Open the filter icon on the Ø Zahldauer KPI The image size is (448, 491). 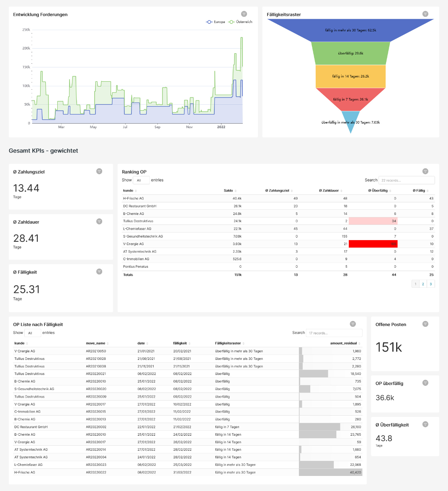pos(99,221)
